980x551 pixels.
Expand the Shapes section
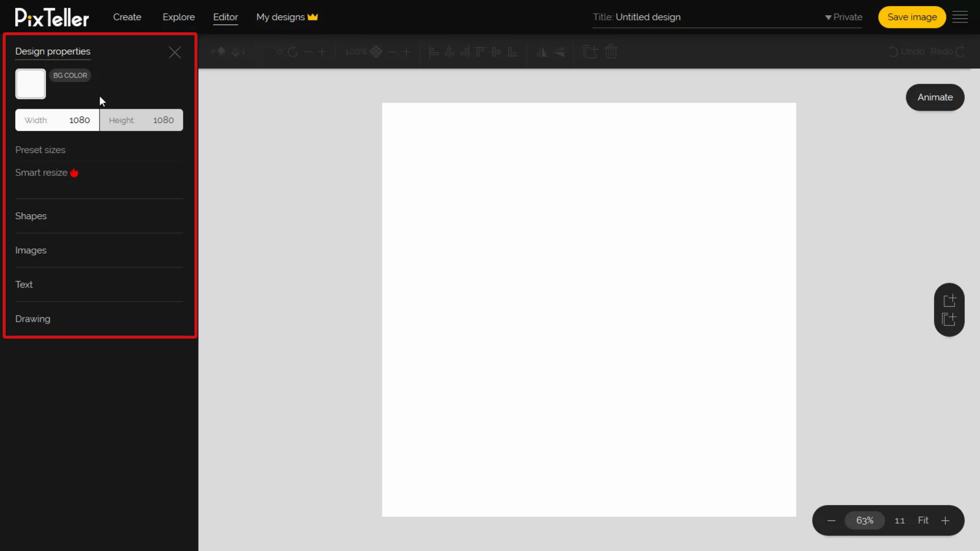[x=31, y=215]
